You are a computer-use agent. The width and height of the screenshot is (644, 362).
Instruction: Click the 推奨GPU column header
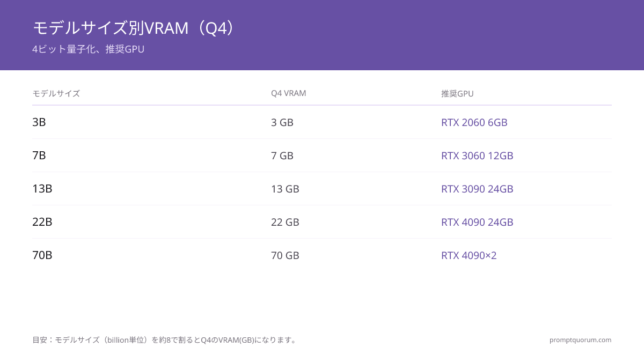[x=457, y=93]
